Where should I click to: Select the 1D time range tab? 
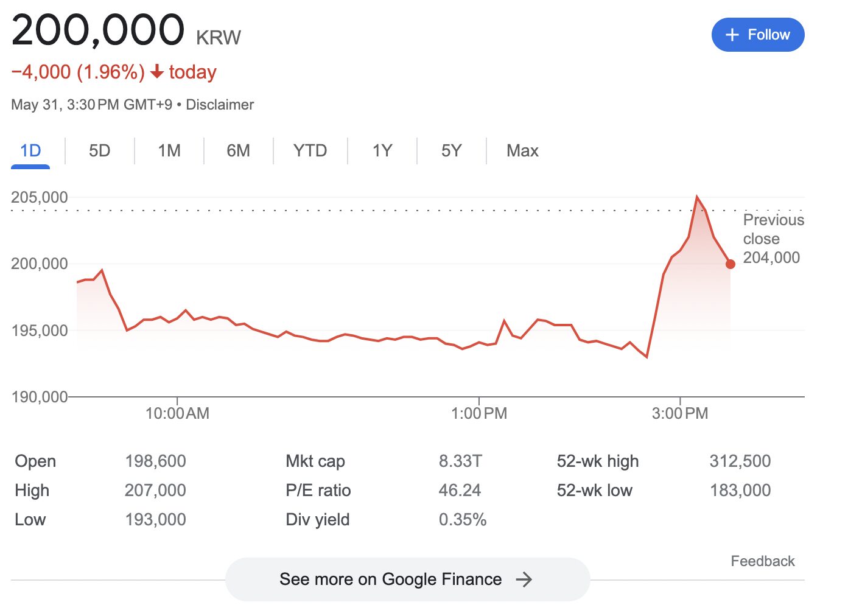click(x=30, y=150)
